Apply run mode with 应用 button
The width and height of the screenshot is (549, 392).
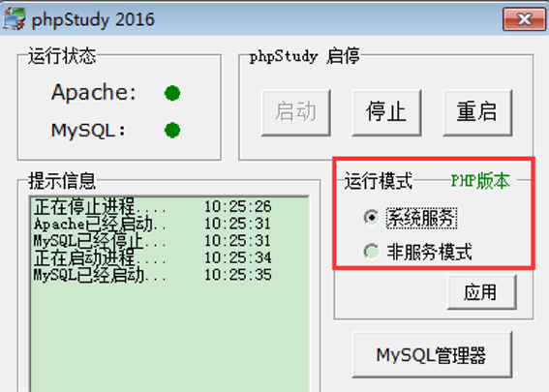click(x=482, y=292)
